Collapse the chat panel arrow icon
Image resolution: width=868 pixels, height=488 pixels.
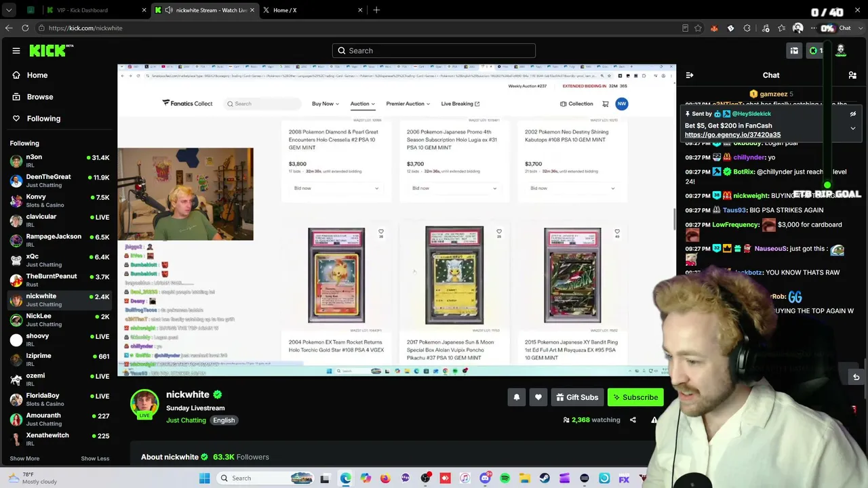point(689,75)
